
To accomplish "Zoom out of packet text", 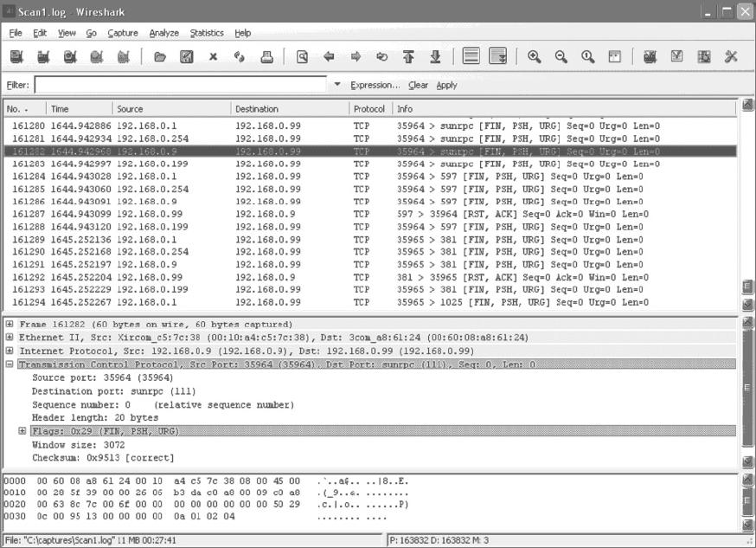I will 561,57.
